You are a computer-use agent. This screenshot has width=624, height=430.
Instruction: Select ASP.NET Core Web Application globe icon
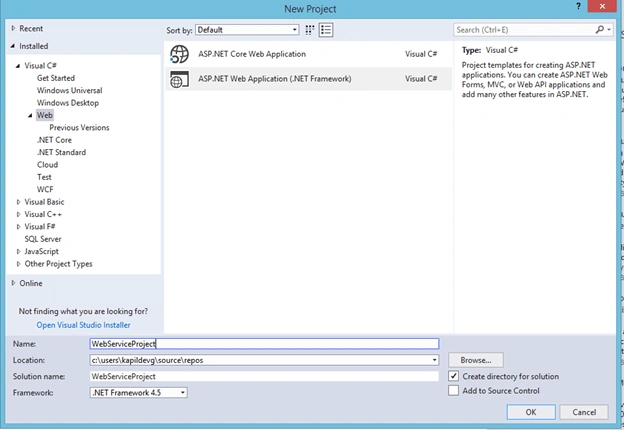(179, 54)
